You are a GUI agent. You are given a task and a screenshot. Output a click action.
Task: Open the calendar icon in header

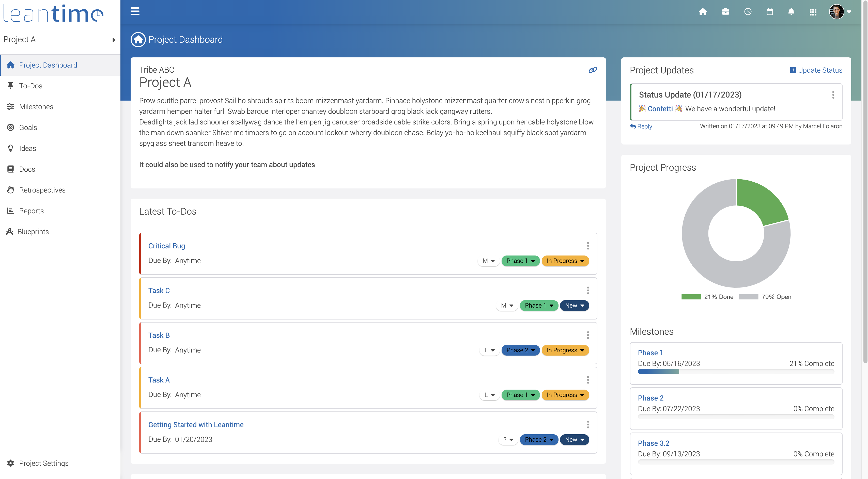pyautogui.click(x=770, y=12)
